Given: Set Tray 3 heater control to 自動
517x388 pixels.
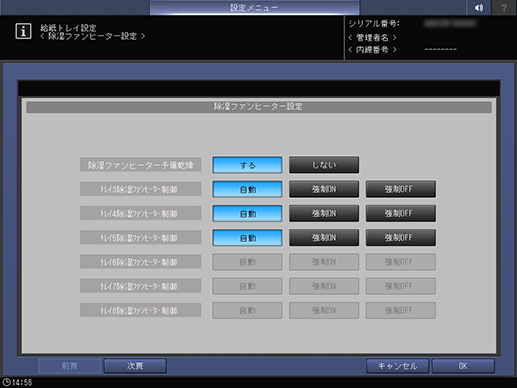Looking at the screenshot, I should [247, 189].
